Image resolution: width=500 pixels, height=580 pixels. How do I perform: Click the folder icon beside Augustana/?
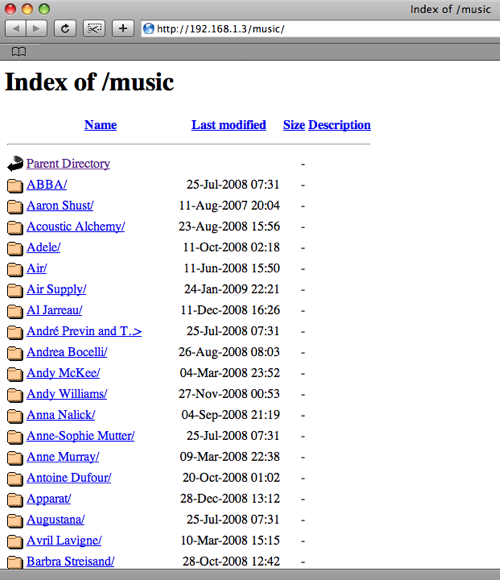click(15, 520)
